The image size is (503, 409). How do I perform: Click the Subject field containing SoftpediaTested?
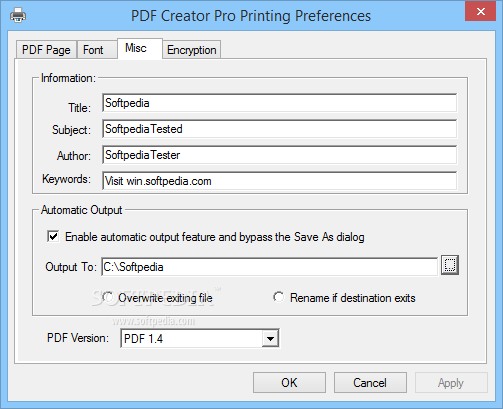pos(279,129)
